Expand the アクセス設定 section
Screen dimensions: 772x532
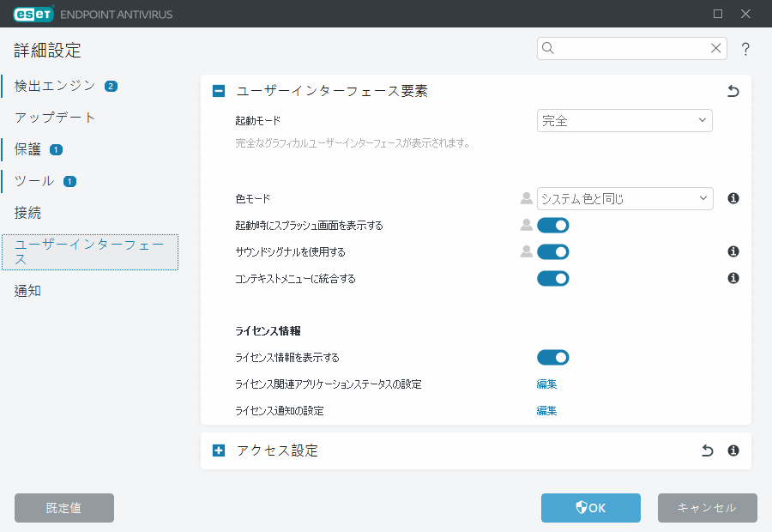[218, 450]
